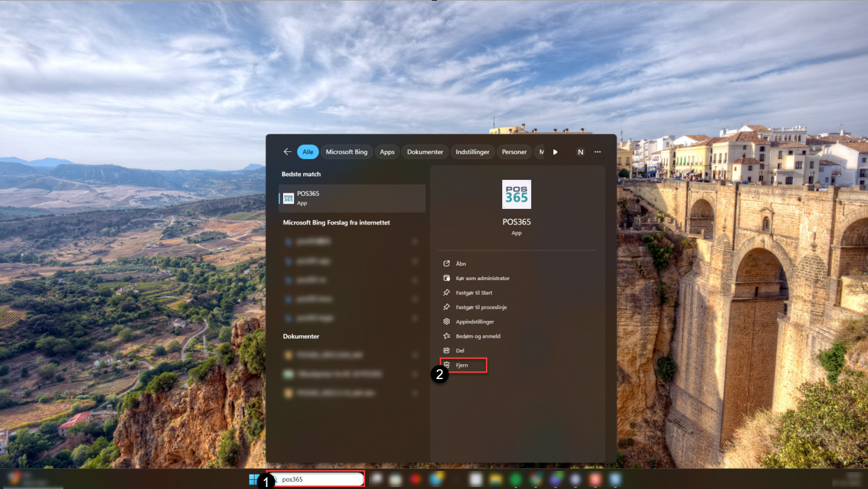
Task: Select the Alle filter tab
Action: (308, 152)
